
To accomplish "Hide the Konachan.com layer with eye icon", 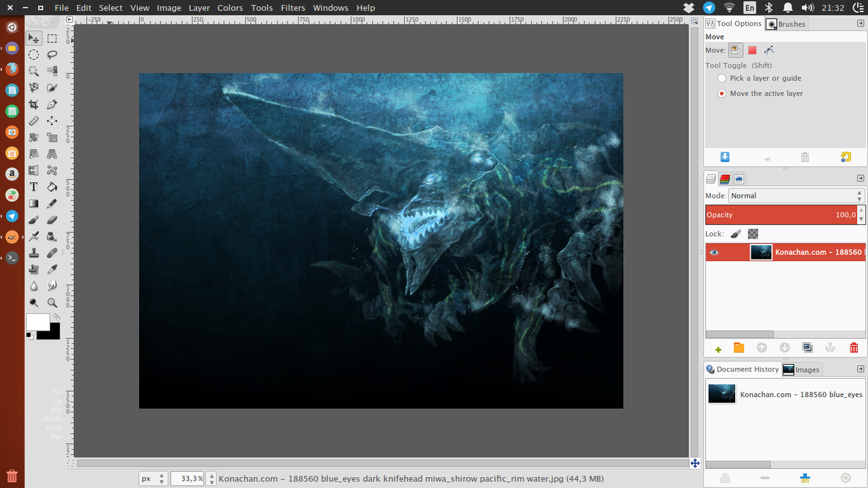I will pos(714,252).
